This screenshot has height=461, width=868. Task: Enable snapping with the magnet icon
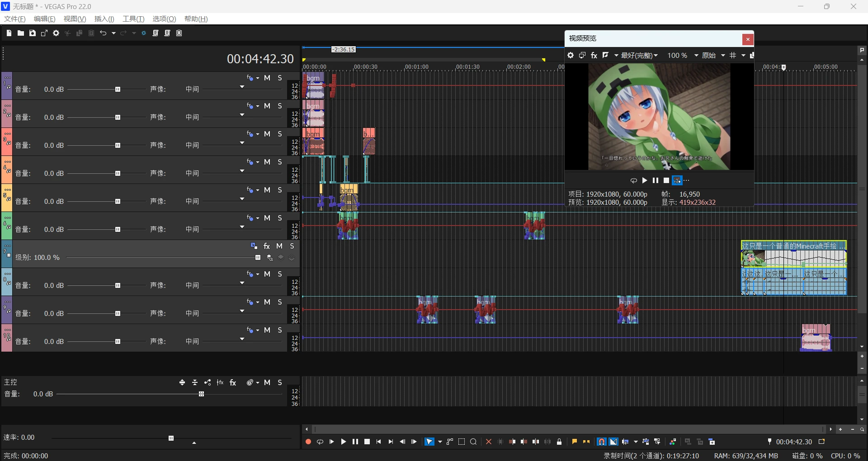point(601,442)
